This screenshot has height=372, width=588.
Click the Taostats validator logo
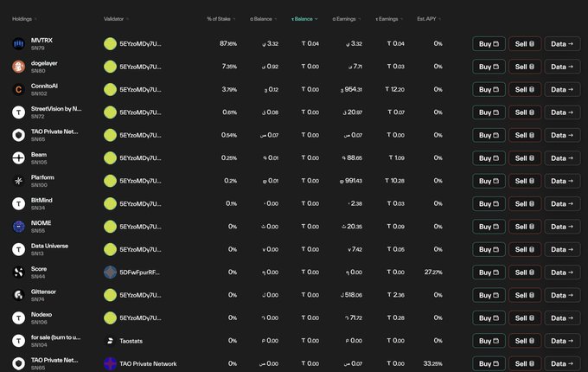(111, 341)
